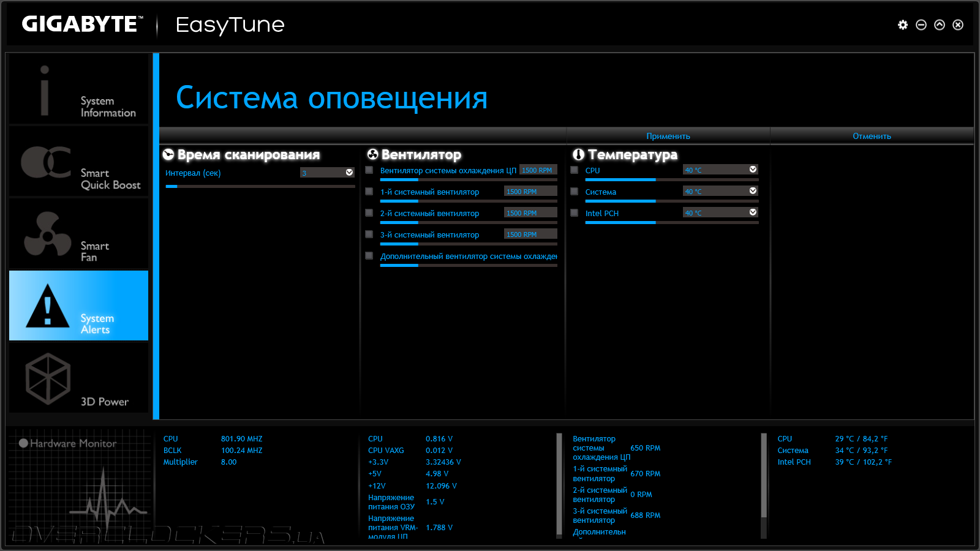
Task: Enable CPU cooling fan alert checkbox
Action: [369, 170]
